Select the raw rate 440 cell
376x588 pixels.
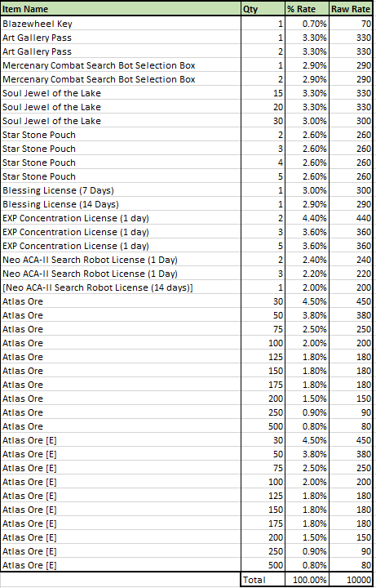pos(351,218)
